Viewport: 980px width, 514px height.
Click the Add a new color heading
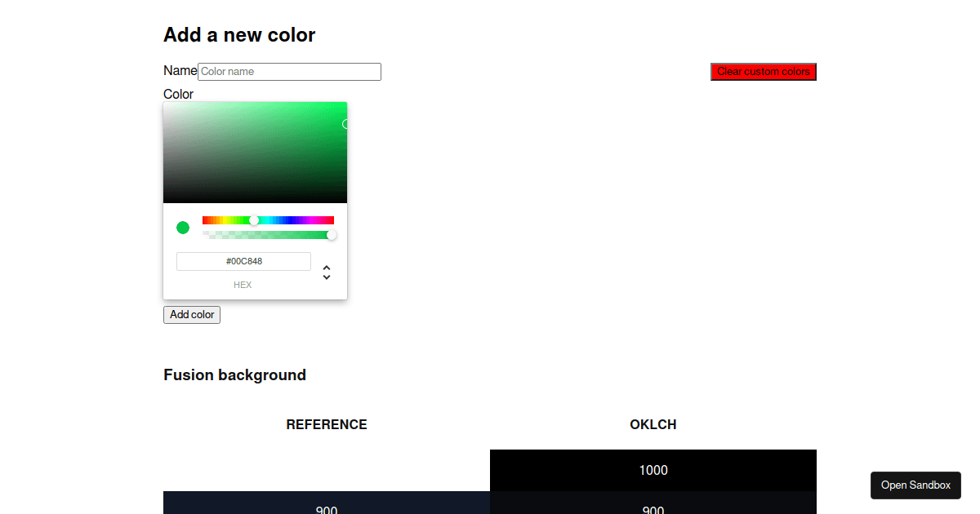pyautogui.click(x=238, y=35)
